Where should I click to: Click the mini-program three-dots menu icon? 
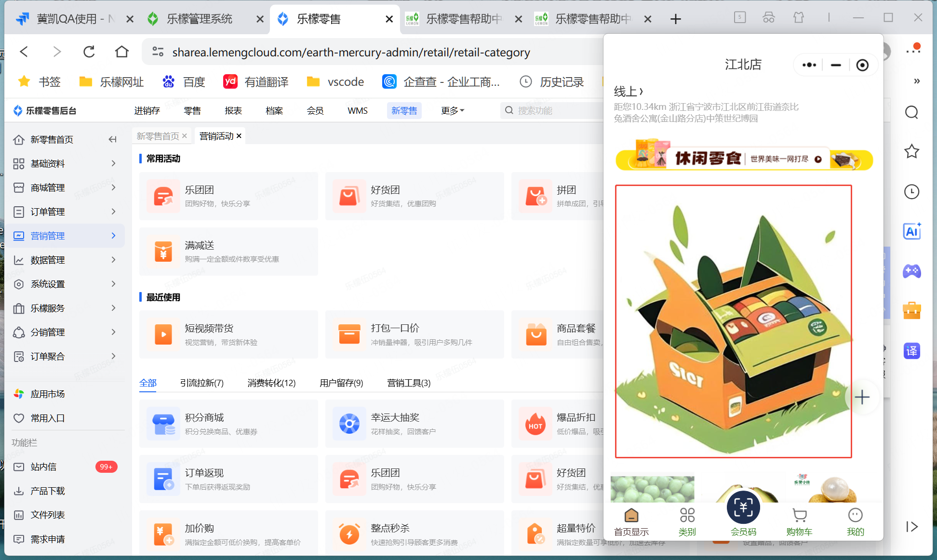tap(809, 65)
